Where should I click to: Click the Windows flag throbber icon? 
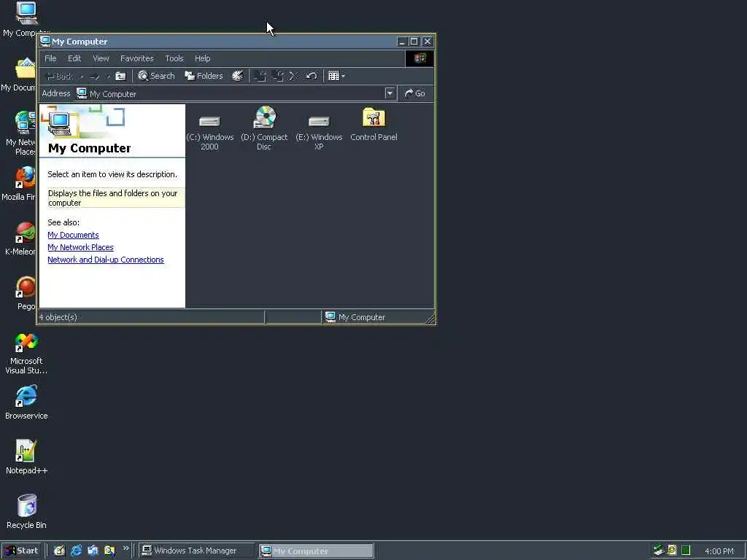419,58
